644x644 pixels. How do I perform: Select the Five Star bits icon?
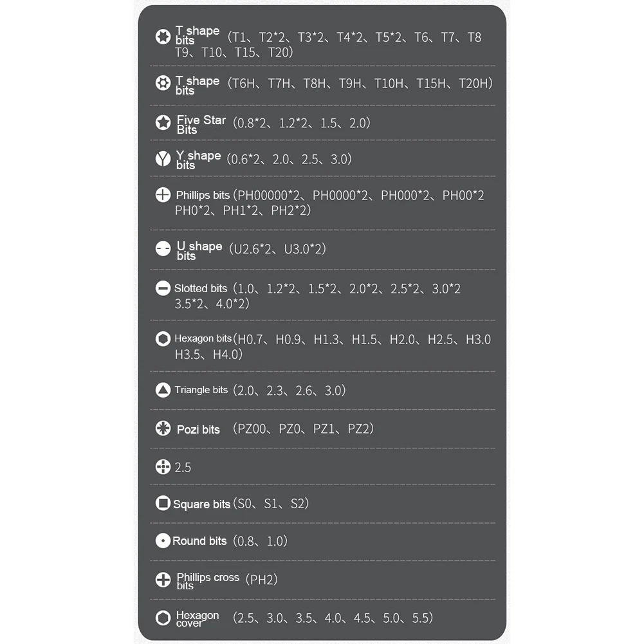[x=163, y=122]
